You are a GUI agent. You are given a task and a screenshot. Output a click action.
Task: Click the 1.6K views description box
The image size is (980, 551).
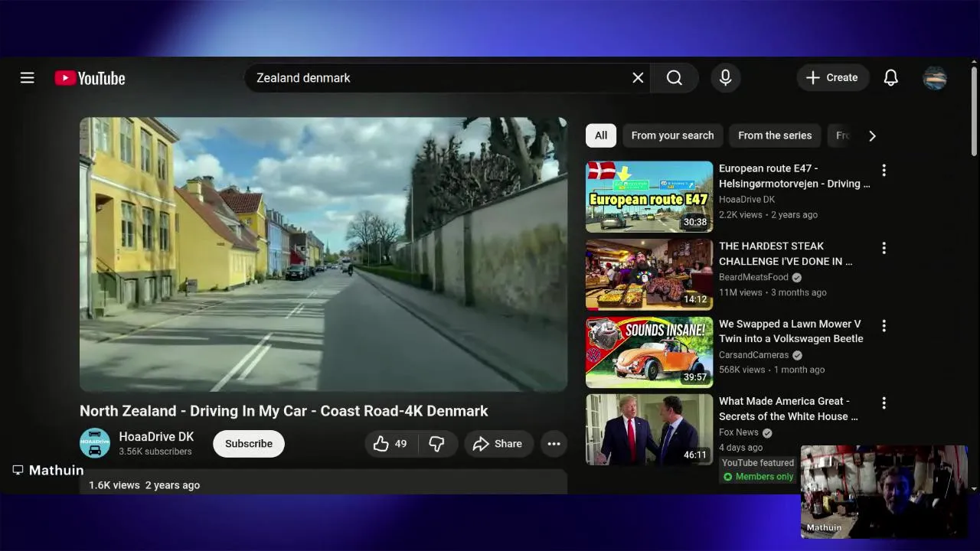323,482
